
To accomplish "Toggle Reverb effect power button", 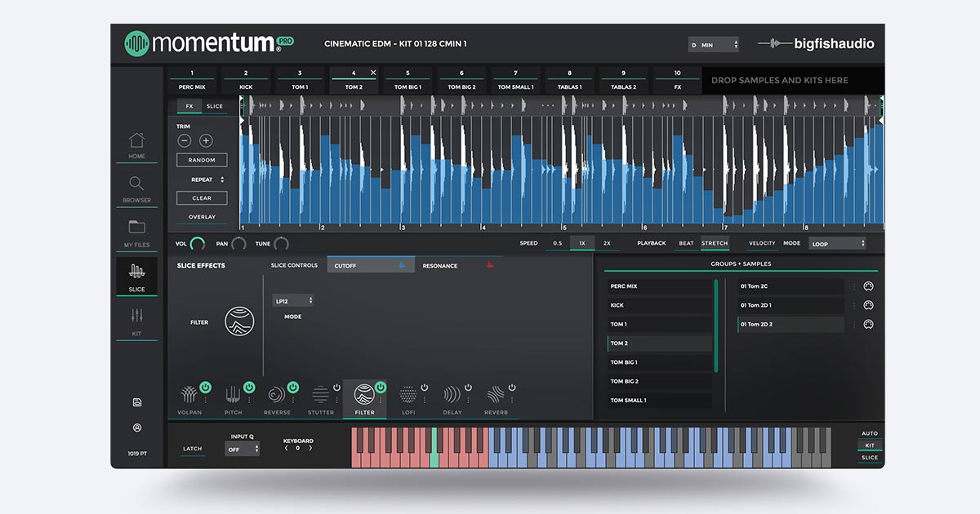I will click(x=512, y=387).
